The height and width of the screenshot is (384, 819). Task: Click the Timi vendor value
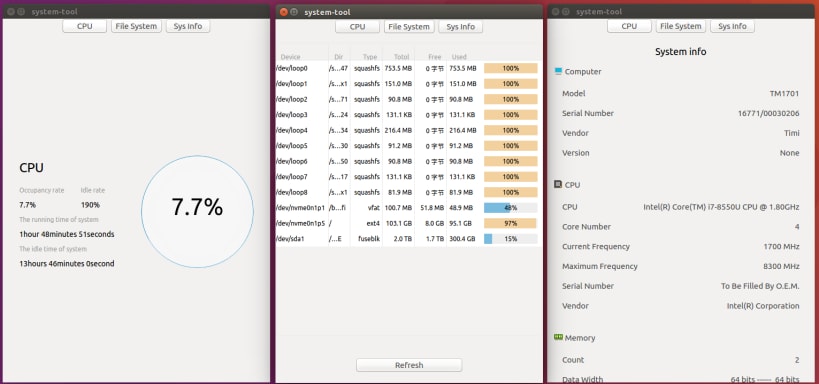pos(792,133)
